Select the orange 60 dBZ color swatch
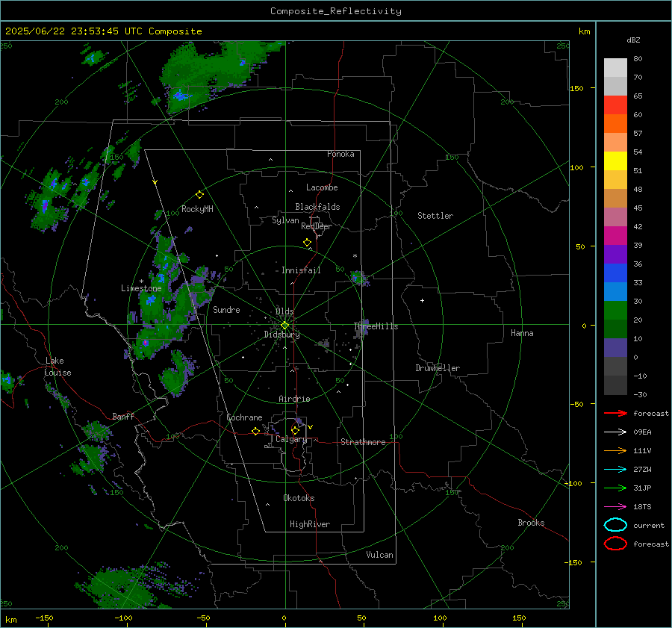The height and width of the screenshot is (628, 672). pos(615,123)
